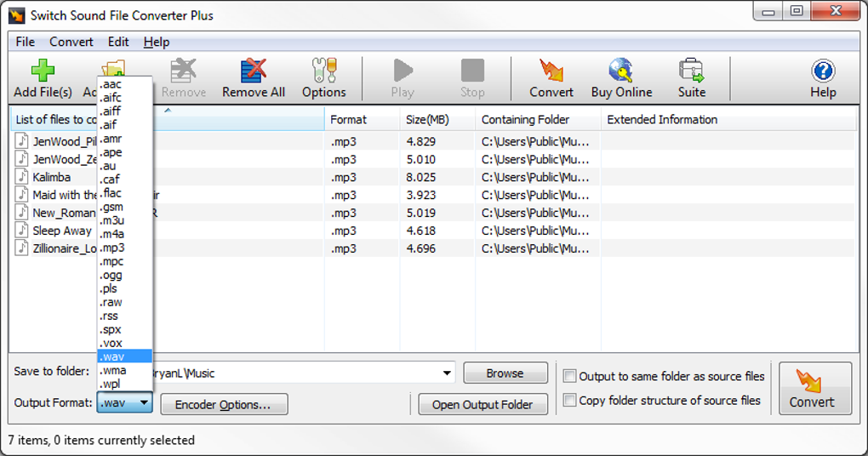Enable Copy folder structure of source files
This screenshot has height=456, width=868.
tap(569, 400)
